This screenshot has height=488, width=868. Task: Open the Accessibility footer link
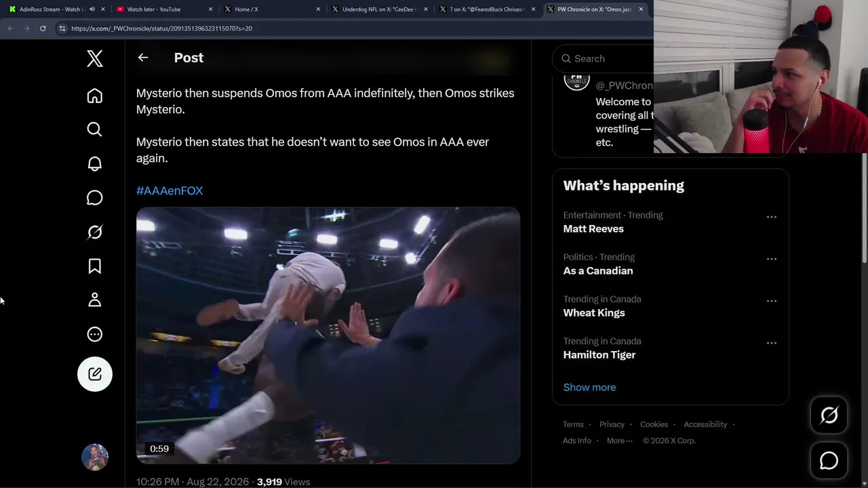click(x=705, y=424)
